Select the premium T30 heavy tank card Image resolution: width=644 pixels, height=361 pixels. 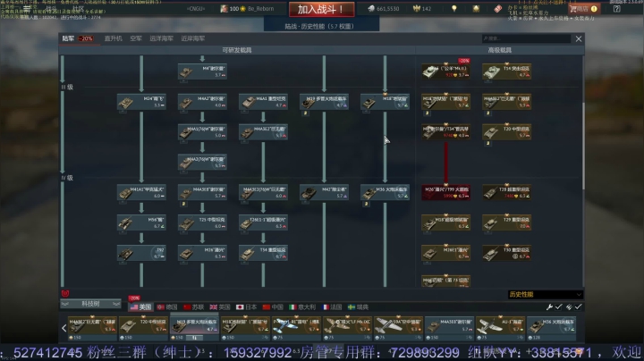click(x=506, y=253)
